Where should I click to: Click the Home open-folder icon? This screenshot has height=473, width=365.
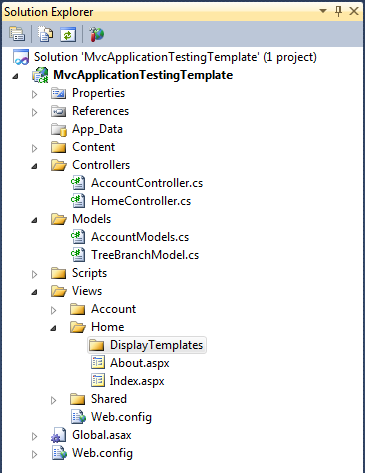point(78,327)
